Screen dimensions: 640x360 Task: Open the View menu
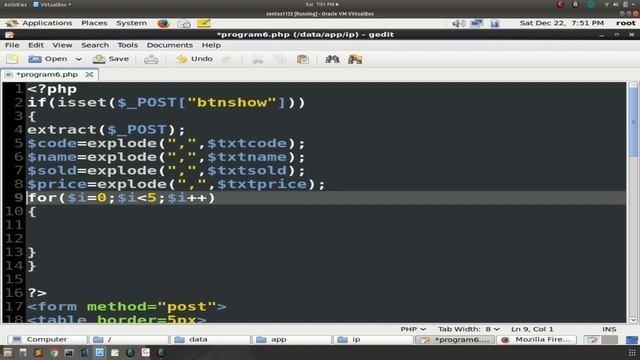tap(62, 45)
